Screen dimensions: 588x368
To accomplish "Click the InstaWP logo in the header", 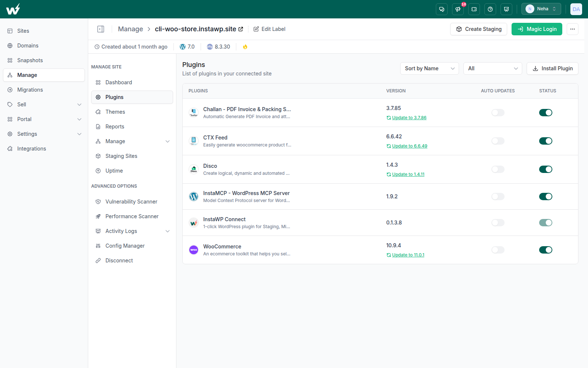I will [x=13, y=9].
